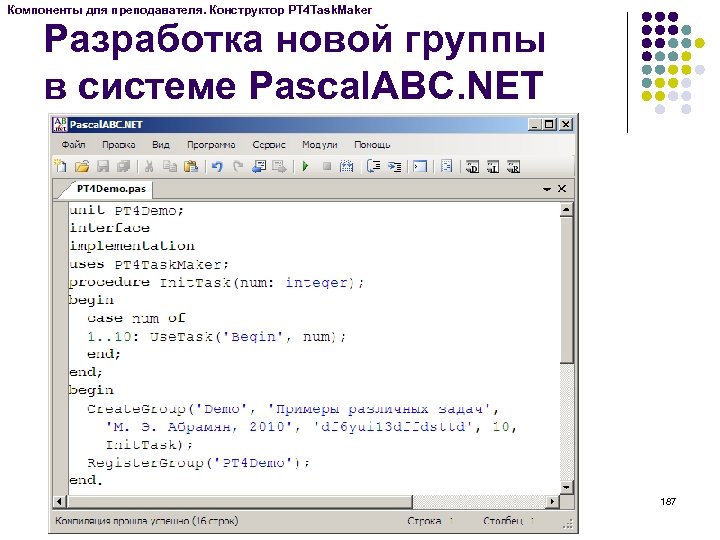Click the navigate backward icon

(x=259, y=166)
